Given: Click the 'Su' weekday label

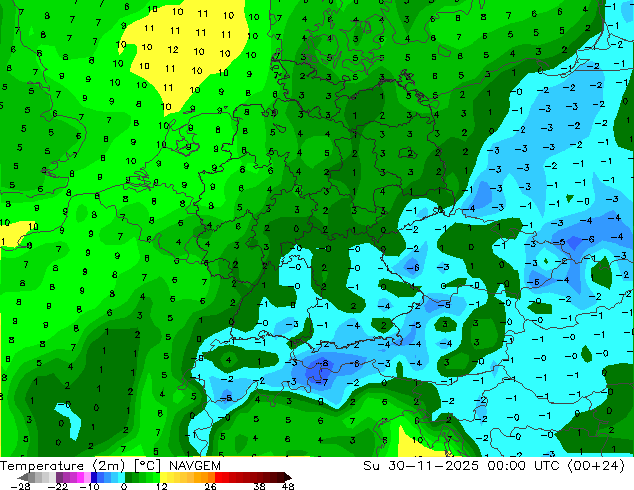Looking at the screenshot, I should coord(371,466).
